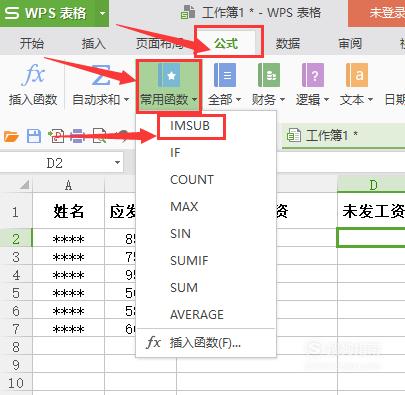Select row 10 header
This screenshot has height=395, width=405.
[16, 383]
